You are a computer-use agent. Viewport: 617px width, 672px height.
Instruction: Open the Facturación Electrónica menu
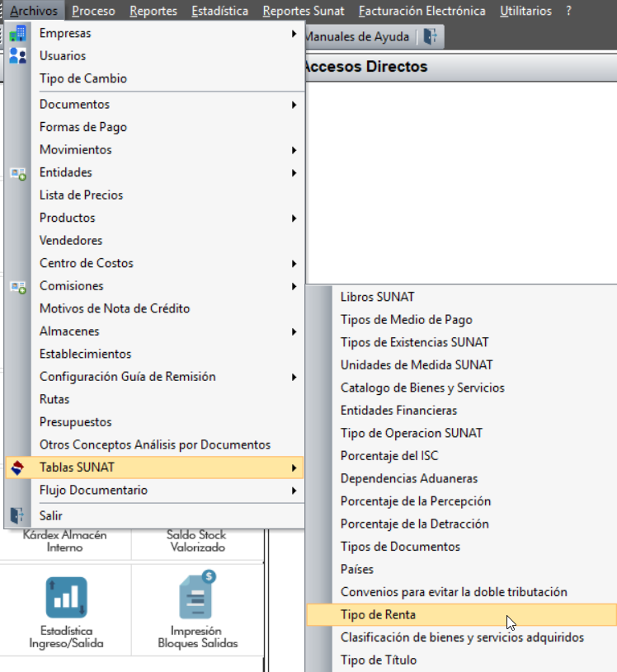(422, 11)
